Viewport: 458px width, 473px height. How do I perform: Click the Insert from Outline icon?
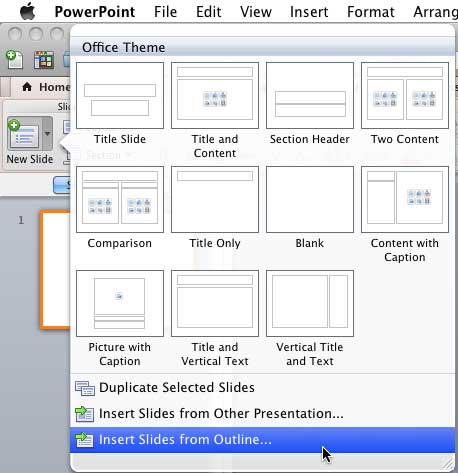click(84, 440)
